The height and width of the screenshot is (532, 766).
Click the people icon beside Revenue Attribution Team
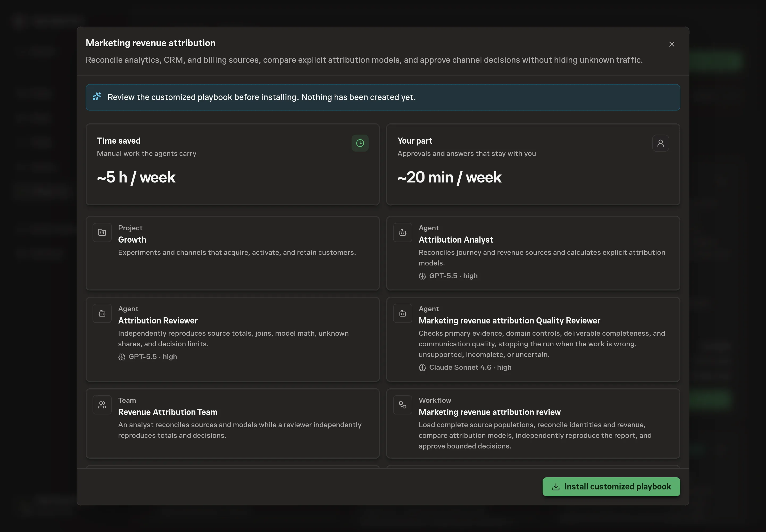[x=102, y=405]
